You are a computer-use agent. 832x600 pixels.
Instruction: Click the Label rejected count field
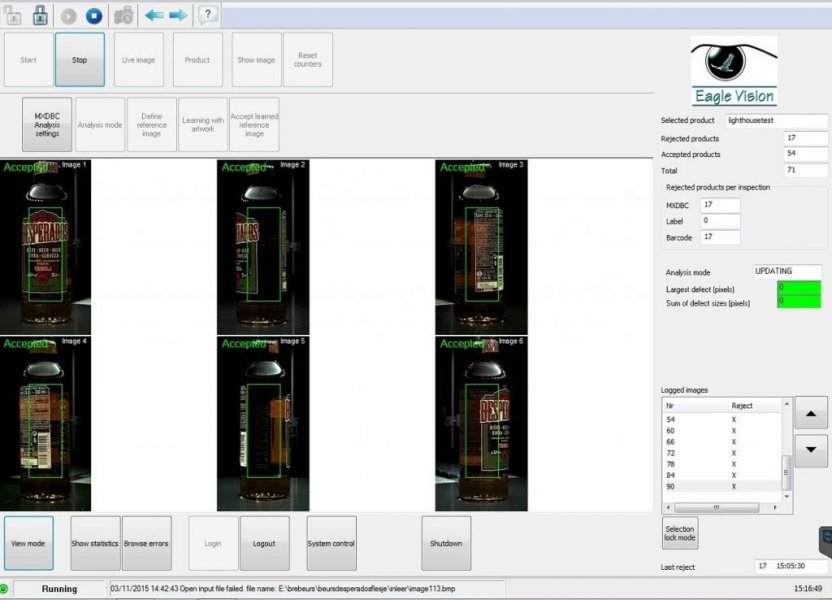point(720,221)
